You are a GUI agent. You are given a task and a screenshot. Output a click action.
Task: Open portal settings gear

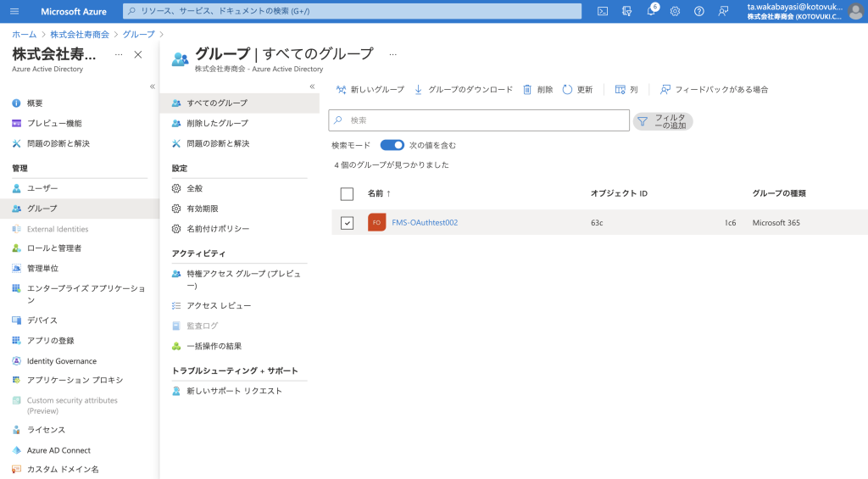click(675, 11)
